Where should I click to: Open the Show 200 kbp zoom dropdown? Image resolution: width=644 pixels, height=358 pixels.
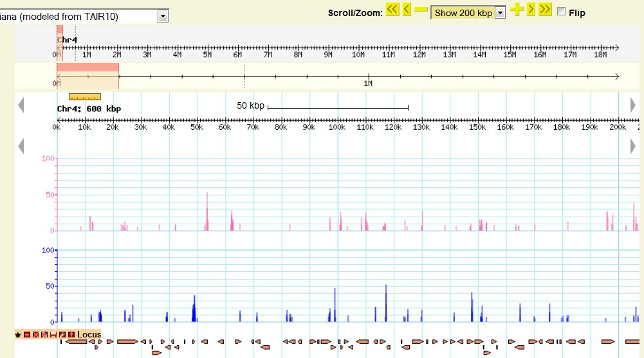[x=500, y=13]
